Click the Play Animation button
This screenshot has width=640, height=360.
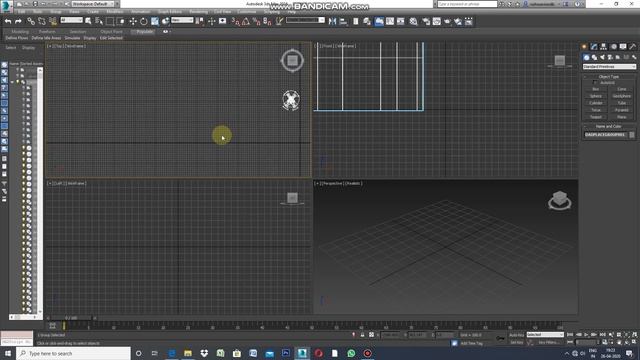pos(587,335)
